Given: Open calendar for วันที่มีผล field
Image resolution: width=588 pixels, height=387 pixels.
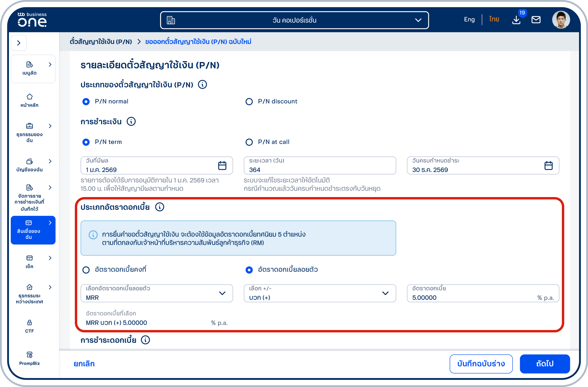Looking at the screenshot, I should point(222,166).
